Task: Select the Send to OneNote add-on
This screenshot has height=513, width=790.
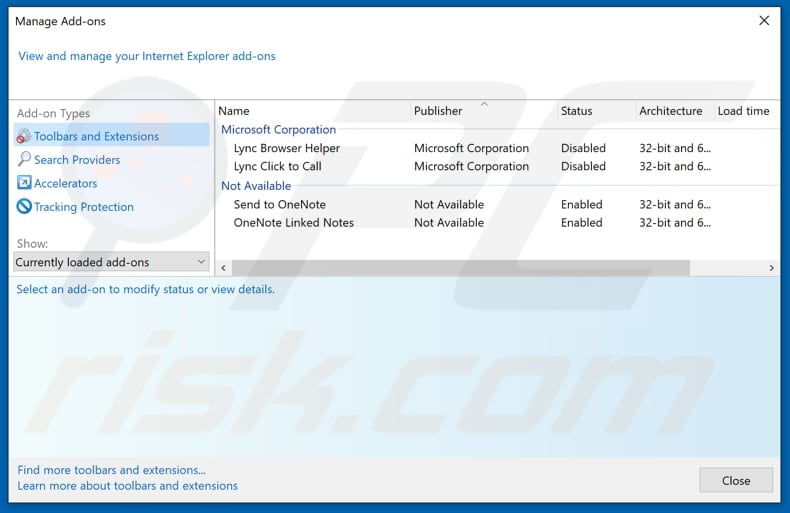Action: click(x=279, y=204)
